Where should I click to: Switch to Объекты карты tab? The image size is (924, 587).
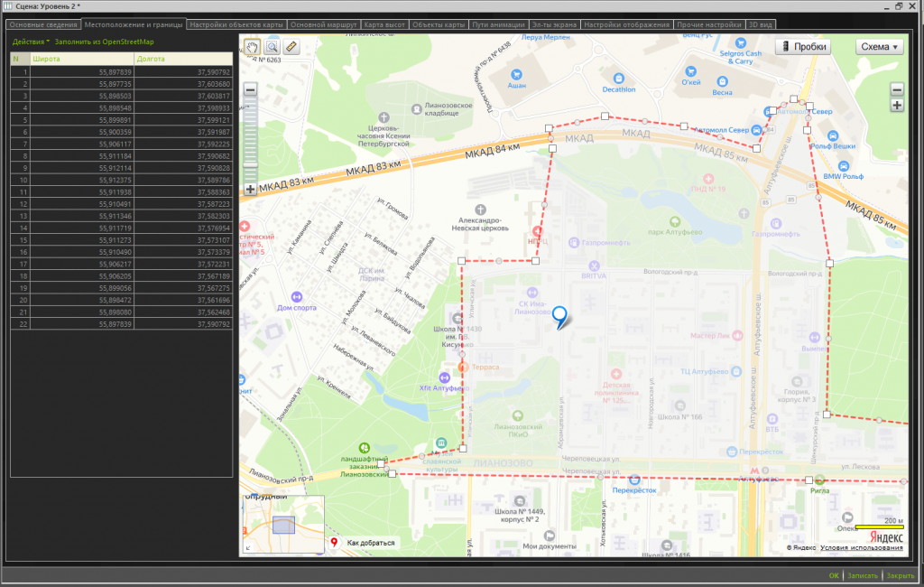pos(439,24)
